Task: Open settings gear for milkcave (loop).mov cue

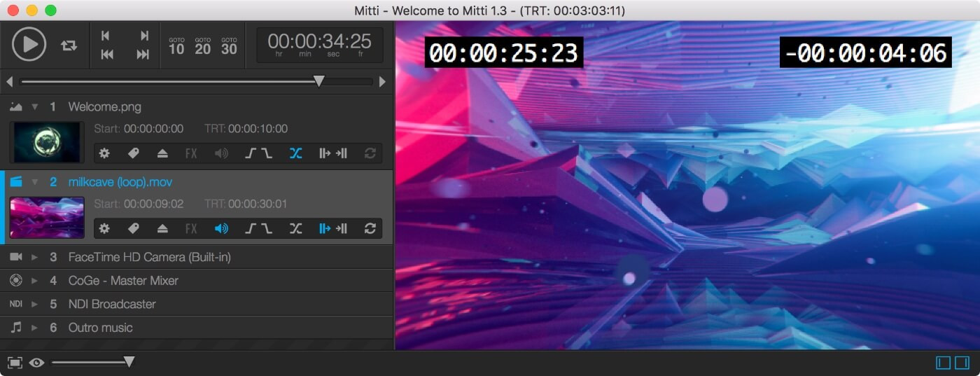Action: tap(104, 228)
